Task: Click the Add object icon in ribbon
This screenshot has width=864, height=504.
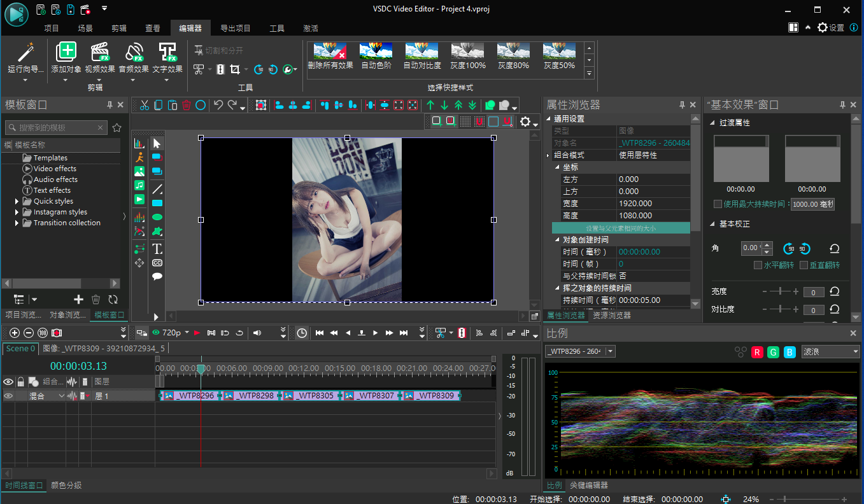Action: click(x=66, y=52)
